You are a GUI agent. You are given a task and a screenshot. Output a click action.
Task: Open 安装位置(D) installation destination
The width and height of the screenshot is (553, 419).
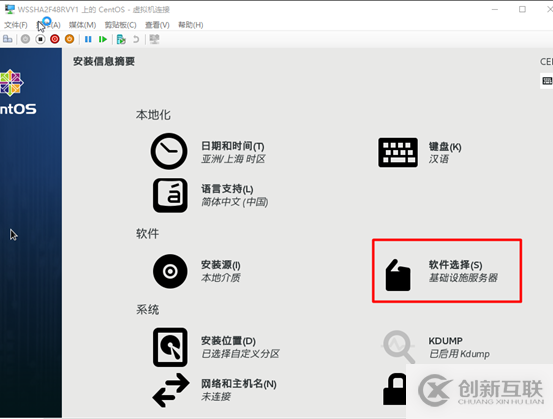[216, 347]
